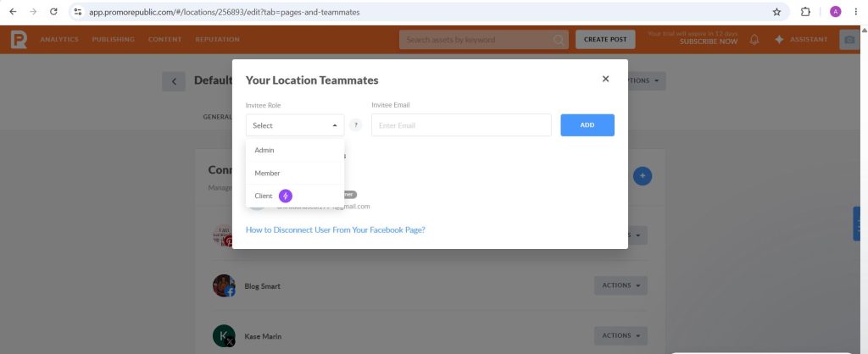Click the purple lightning badge beside Client

[285, 196]
